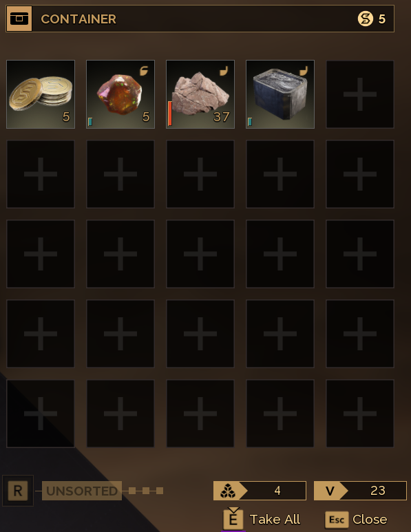
Task: Click the E key Take All icon
Action: pyautogui.click(x=233, y=519)
